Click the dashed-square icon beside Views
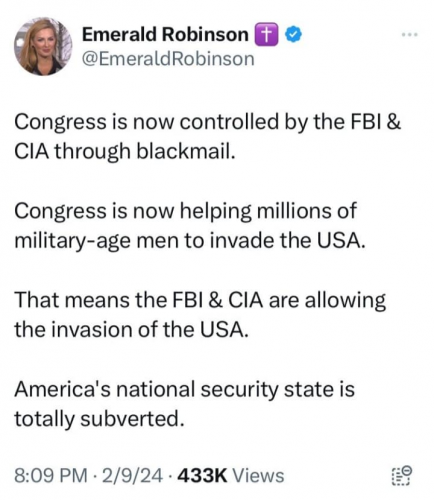Viewport: 434px width, 500px height. pyautogui.click(x=402, y=475)
